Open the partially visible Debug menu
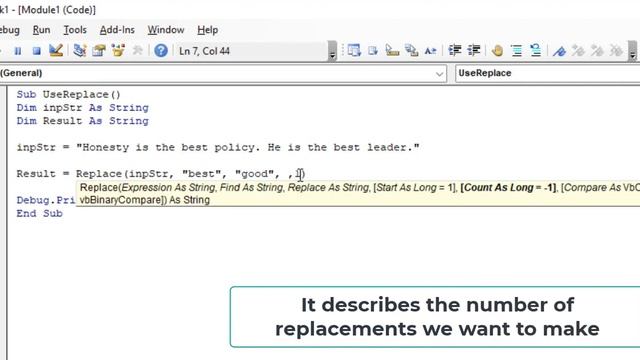 [10, 30]
